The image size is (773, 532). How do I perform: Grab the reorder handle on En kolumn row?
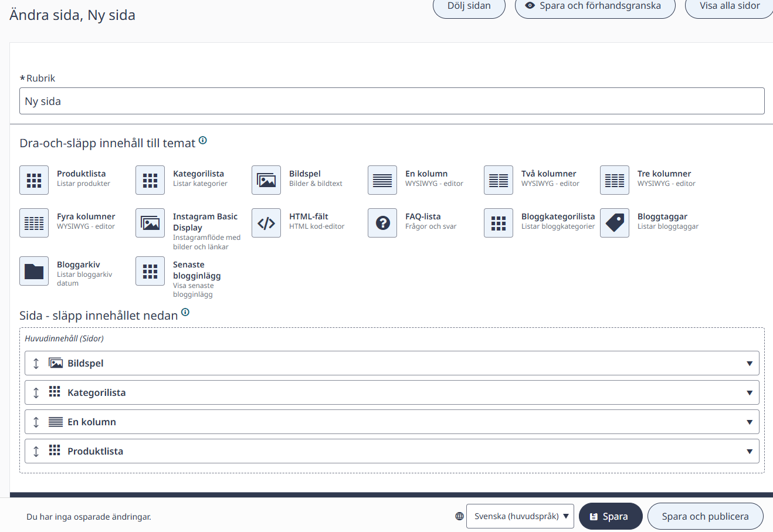pos(36,422)
